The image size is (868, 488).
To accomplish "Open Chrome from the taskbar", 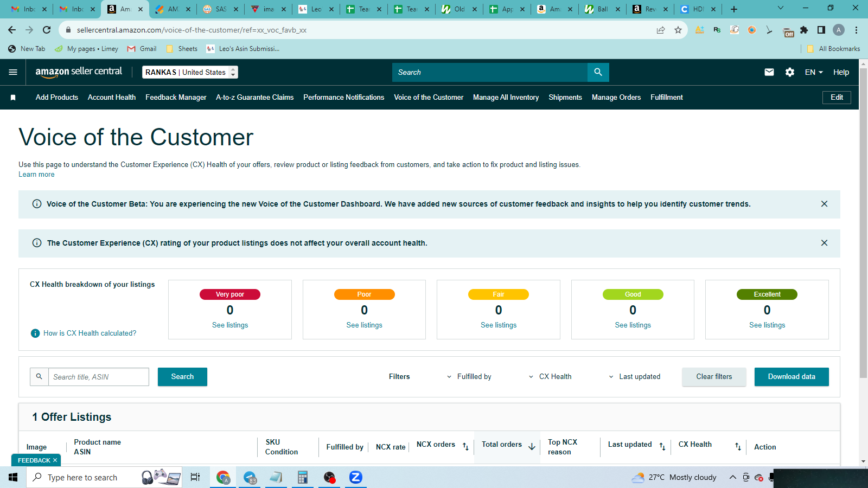I will click(223, 477).
